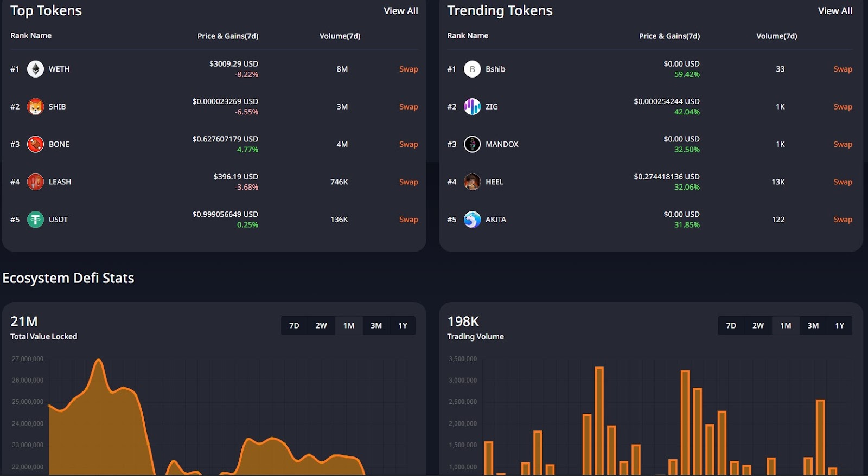The height and width of the screenshot is (476, 868).
Task: Click the WETH token name
Action: click(x=59, y=69)
